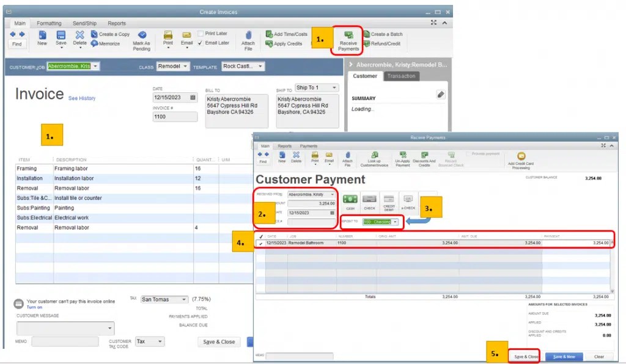Click the Look up Customer/Invoice icon

(x=375, y=158)
